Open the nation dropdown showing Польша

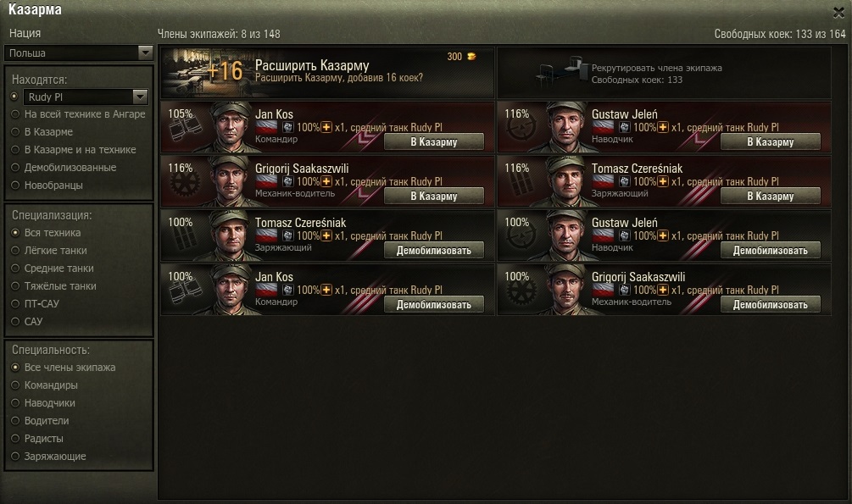pyautogui.click(x=78, y=53)
